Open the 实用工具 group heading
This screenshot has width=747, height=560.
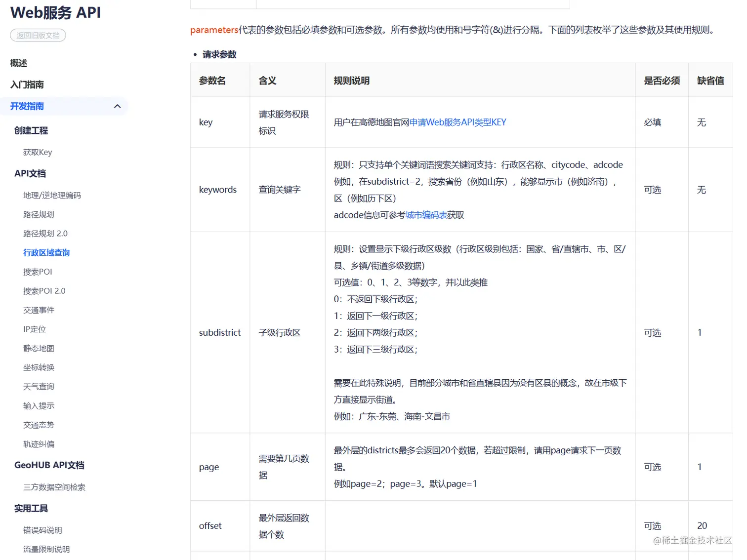click(31, 509)
